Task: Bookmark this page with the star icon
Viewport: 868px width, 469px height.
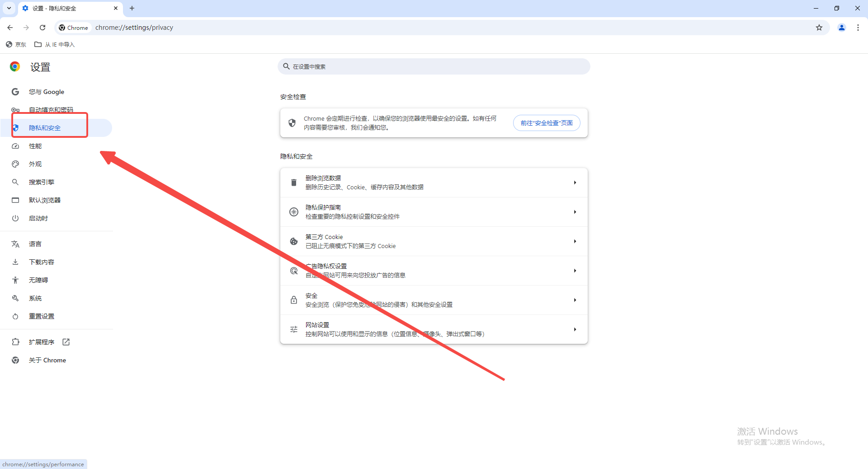Action: tap(819, 28)
